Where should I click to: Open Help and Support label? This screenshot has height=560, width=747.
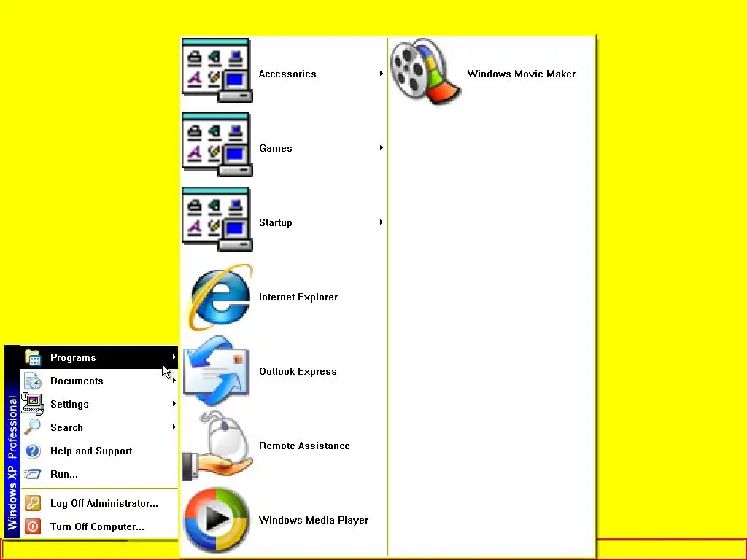91,451
